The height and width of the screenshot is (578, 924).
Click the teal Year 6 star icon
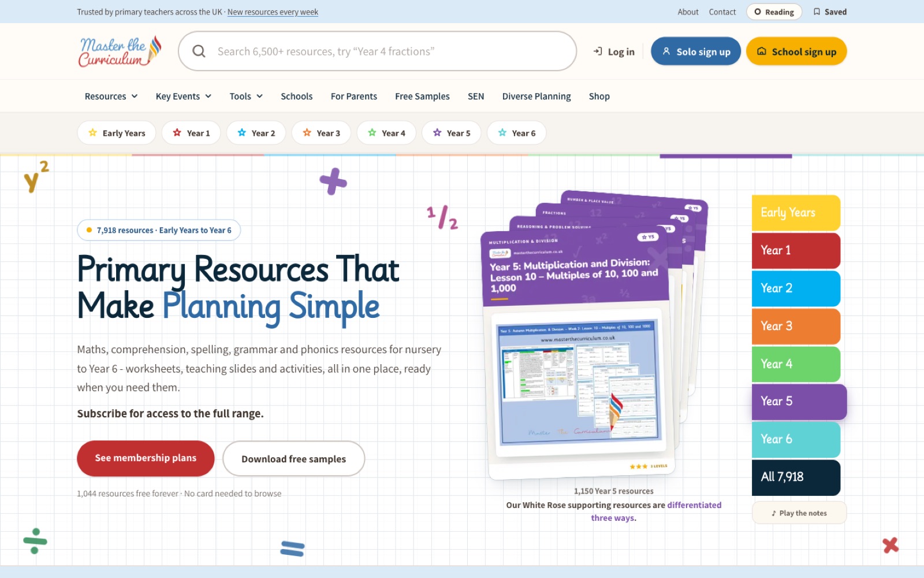(502, 133)
